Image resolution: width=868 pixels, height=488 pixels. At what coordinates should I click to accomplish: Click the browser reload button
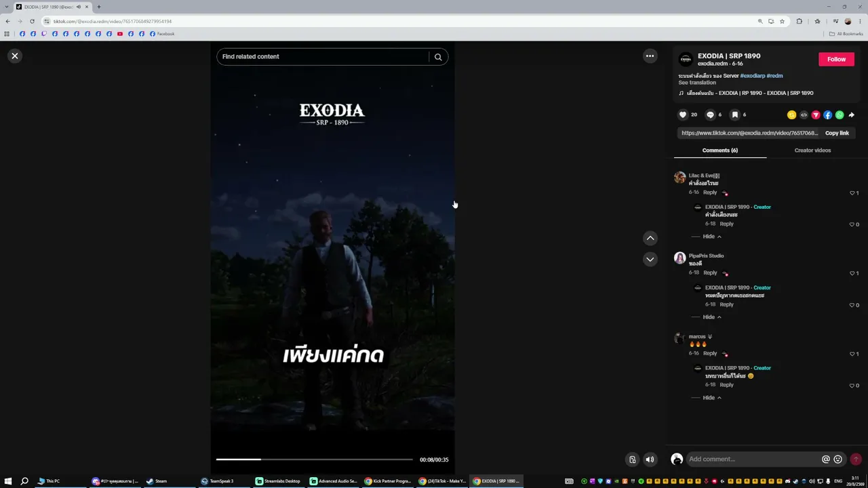32,22
